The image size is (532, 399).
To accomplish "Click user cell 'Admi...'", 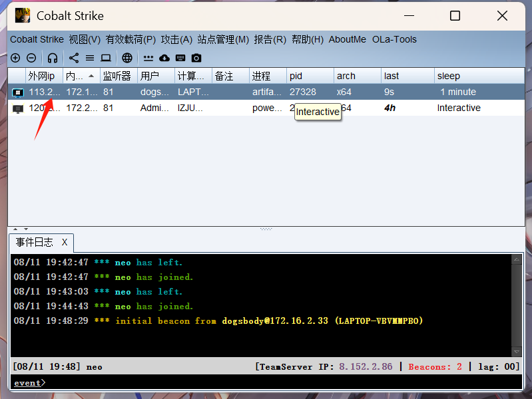I will click(x=154, y=108).
